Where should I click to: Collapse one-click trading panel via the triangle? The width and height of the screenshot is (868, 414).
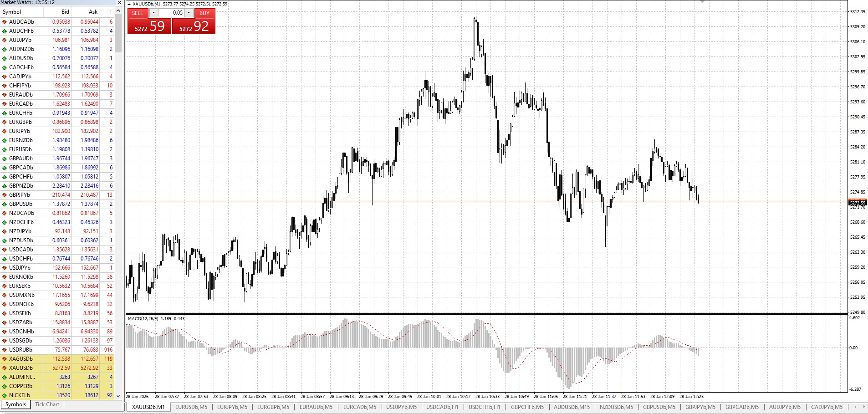tap(129, 4)
